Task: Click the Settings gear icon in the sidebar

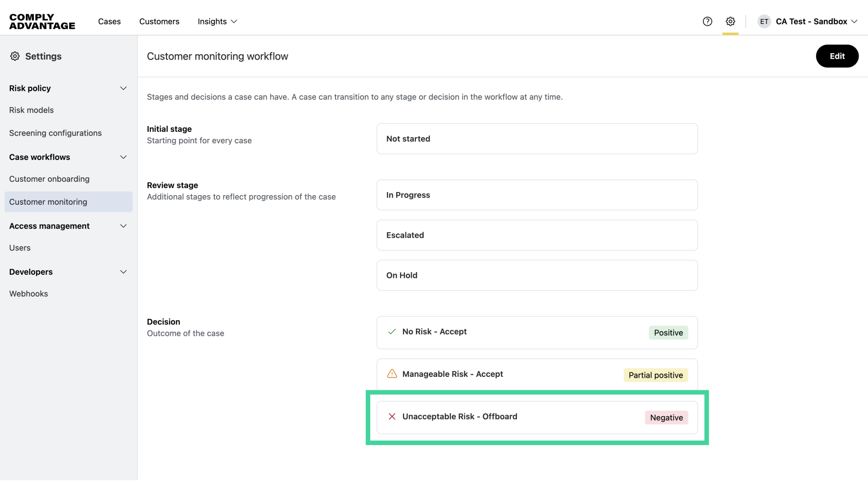Action: pyautogui.click(x=15, y=56)
